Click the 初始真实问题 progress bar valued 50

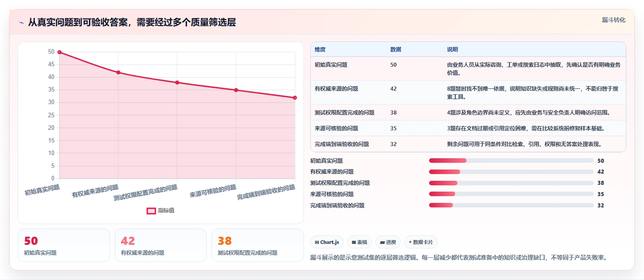(511, 161)
